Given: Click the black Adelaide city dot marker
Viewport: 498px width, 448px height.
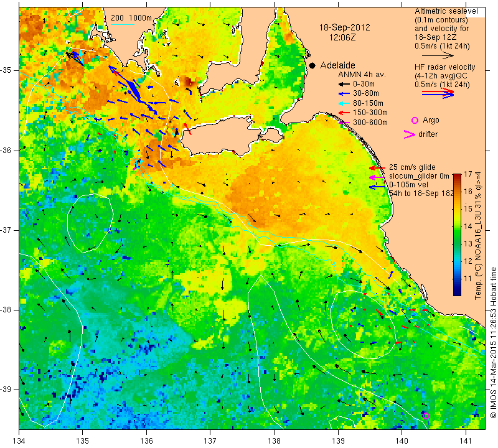Looking at the screenshot, I should [312, 65].
